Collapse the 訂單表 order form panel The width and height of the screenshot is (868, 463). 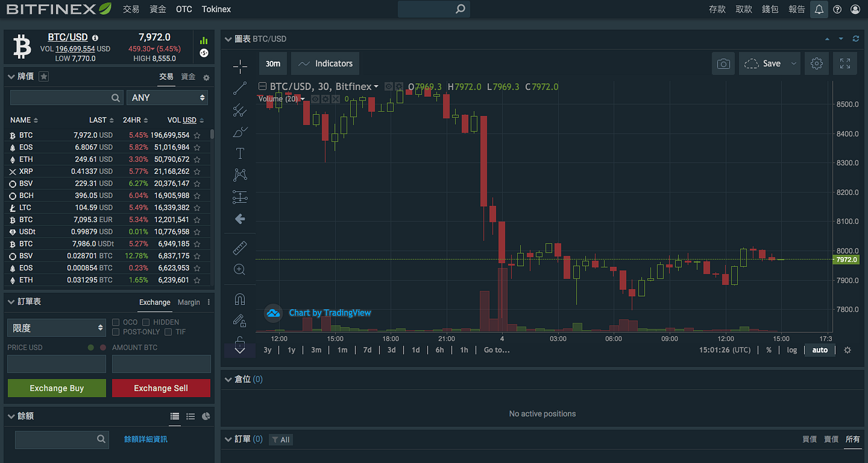[x=11, y=302]
